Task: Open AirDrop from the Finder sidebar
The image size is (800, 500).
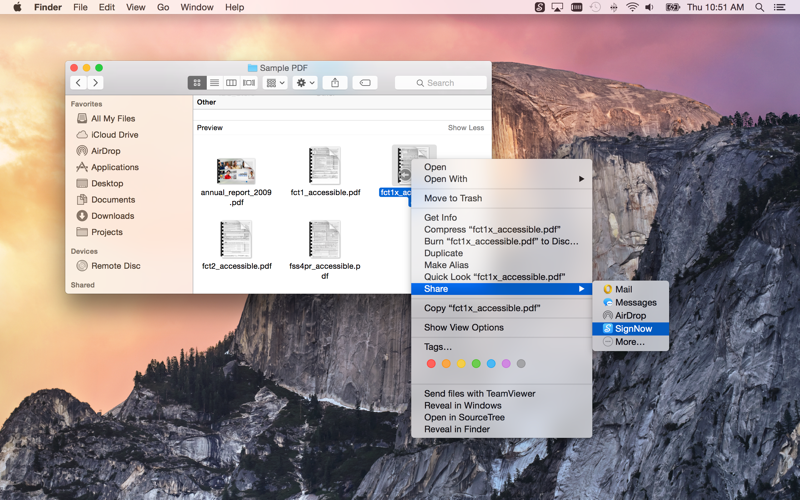Action: coord(105,151)
